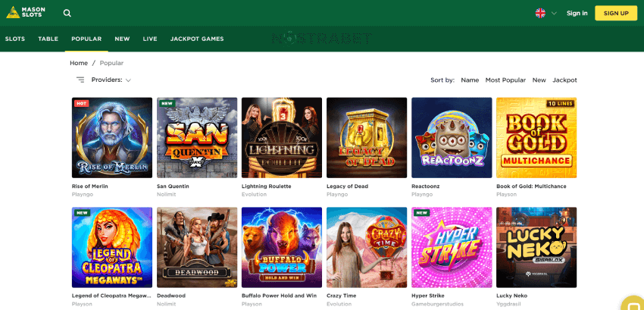Sort games by Jackpot

(x=564, y=80)
